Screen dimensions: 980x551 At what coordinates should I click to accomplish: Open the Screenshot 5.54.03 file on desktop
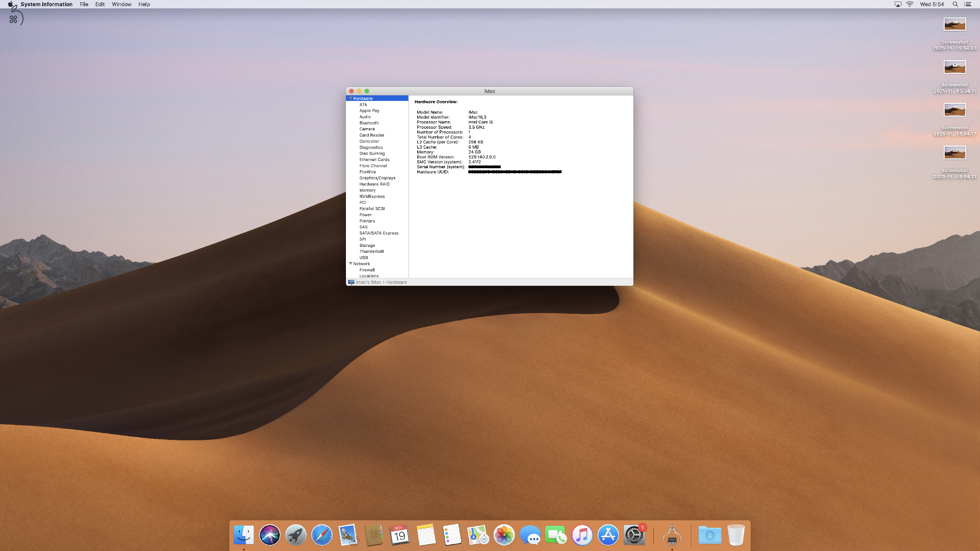955,24
